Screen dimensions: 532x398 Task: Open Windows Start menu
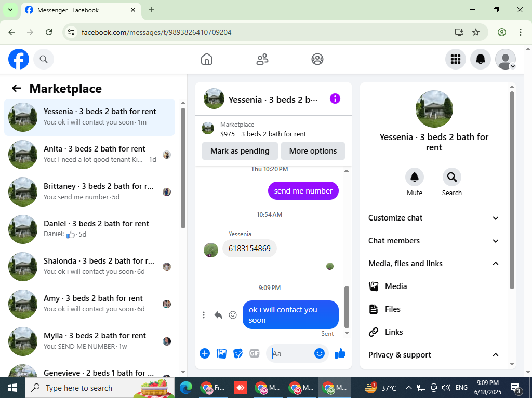12,388
